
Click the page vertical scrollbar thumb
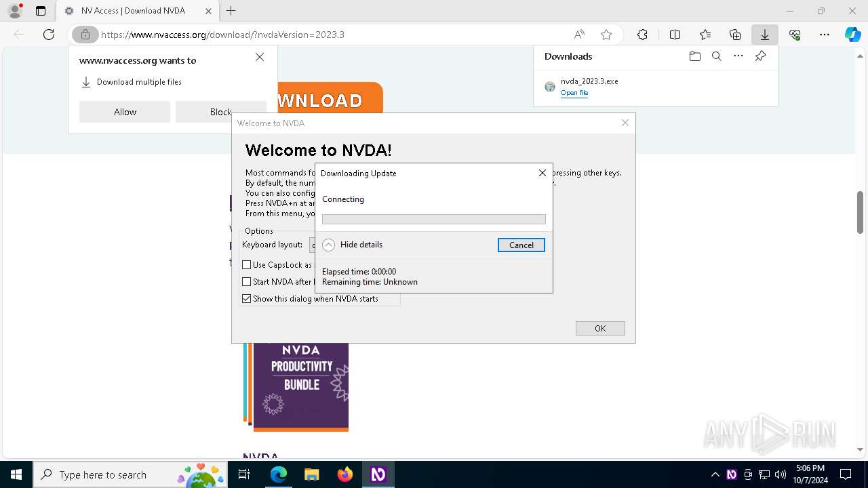point(860,213)
